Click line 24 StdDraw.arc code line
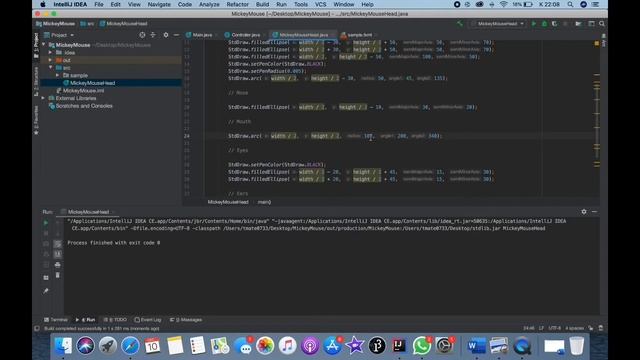This screenshot has width=640, height=360. click(335, 136)
